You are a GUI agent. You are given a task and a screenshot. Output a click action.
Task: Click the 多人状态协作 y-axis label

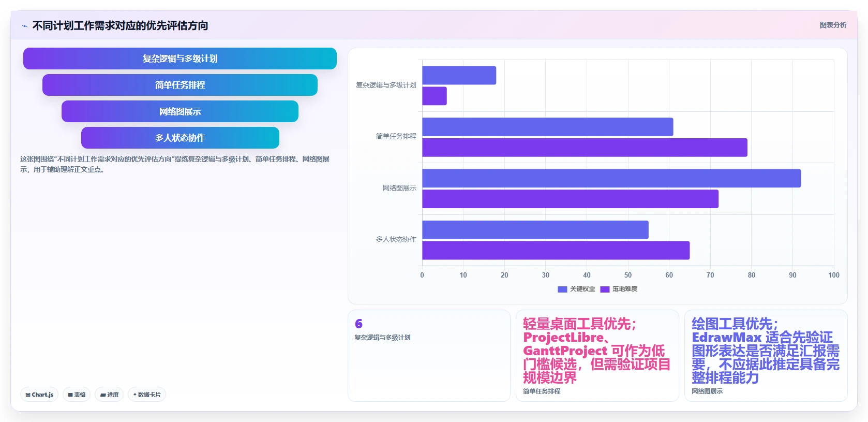396,239
